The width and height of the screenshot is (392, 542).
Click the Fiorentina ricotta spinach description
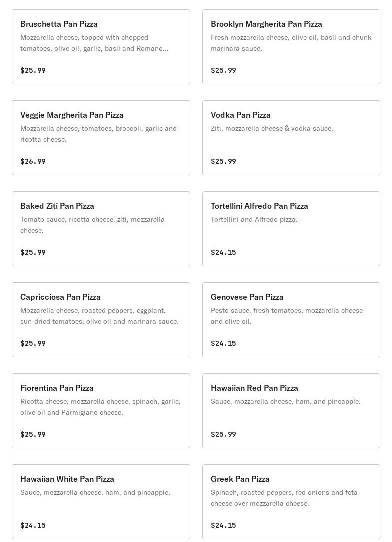(x=100, y=407)
